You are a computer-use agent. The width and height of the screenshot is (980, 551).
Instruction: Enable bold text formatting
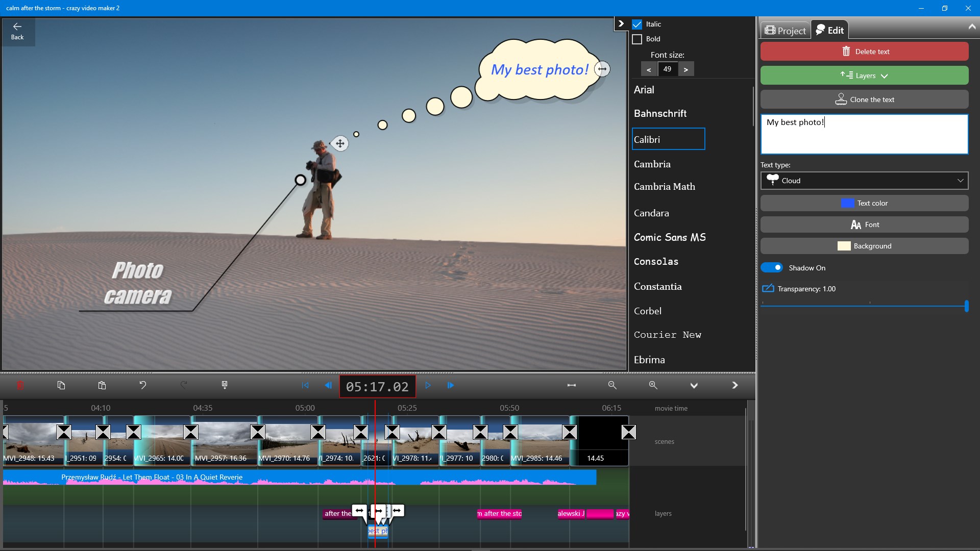coord(636,39)
